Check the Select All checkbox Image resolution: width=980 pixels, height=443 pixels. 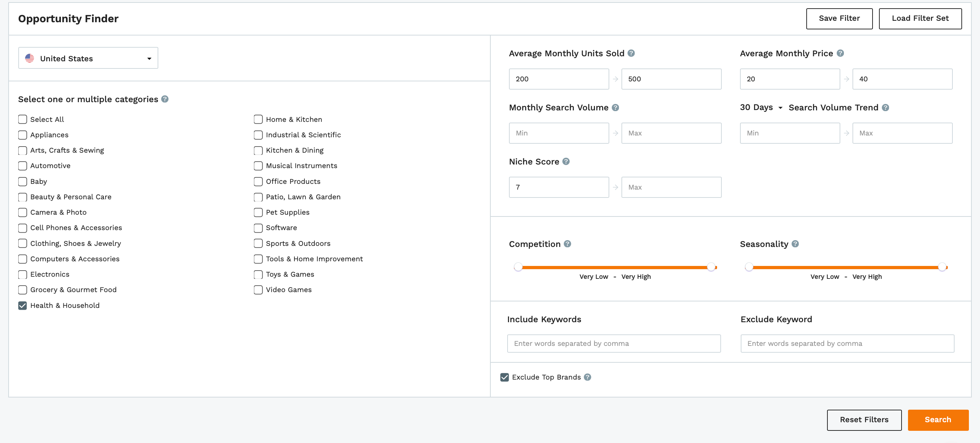[23, 119]
